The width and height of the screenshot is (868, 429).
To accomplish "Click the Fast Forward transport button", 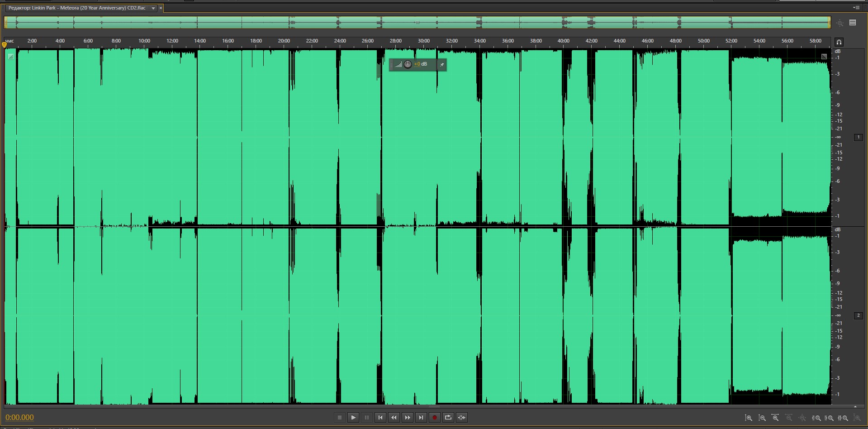I will (x=408, y=418).
